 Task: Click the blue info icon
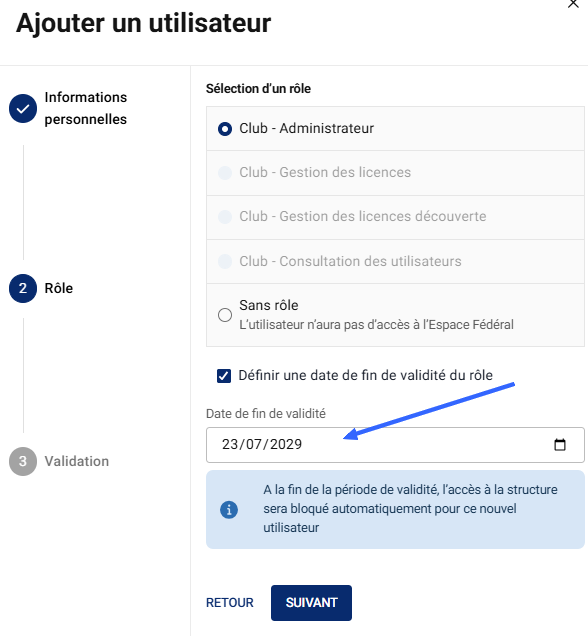coord(229,510)
